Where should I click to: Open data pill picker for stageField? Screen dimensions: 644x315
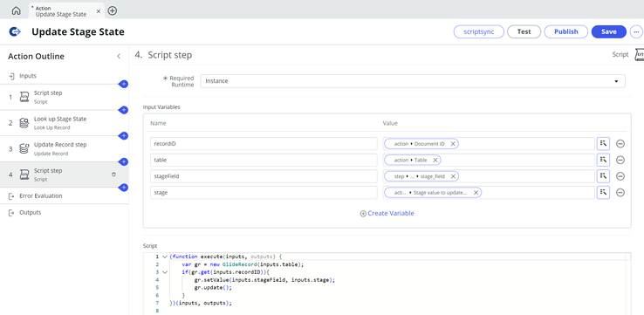point(603,176)
